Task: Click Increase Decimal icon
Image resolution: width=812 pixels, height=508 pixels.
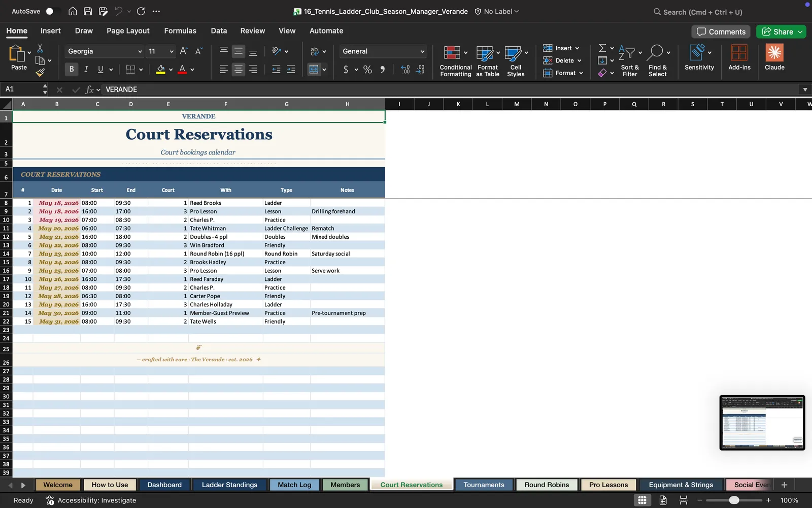Action: click(405, 69)
